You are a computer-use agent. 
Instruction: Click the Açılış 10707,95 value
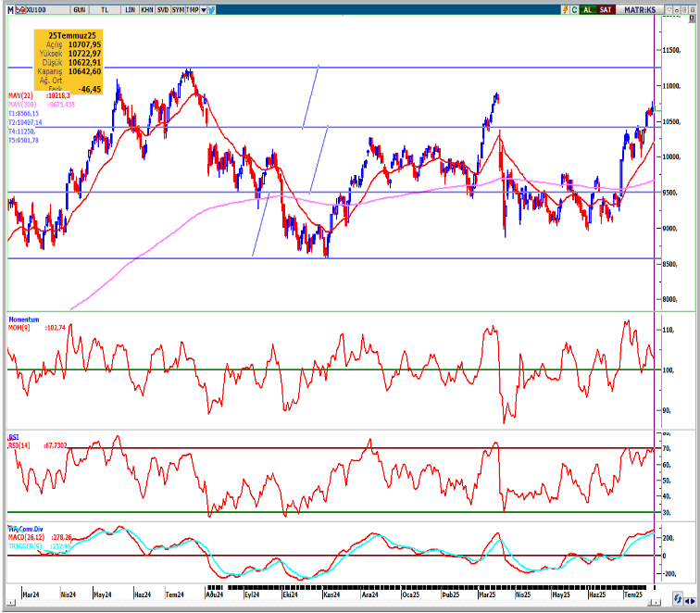click(84, 44)
